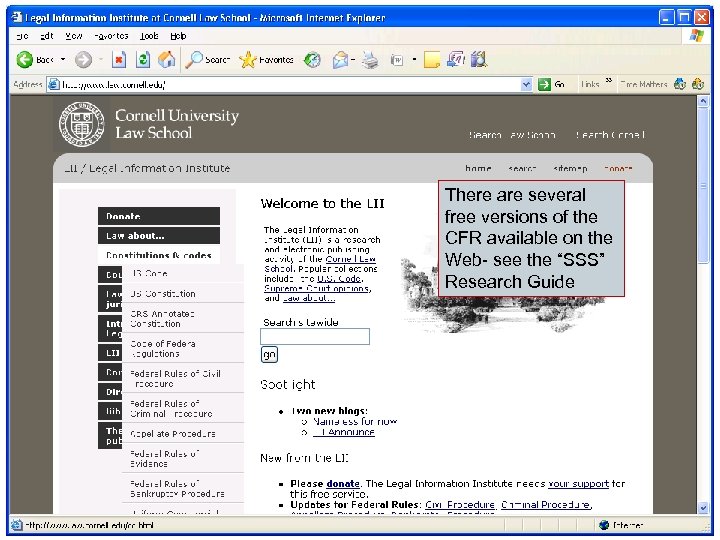Open the Tools menu

(x=149, y=36)
